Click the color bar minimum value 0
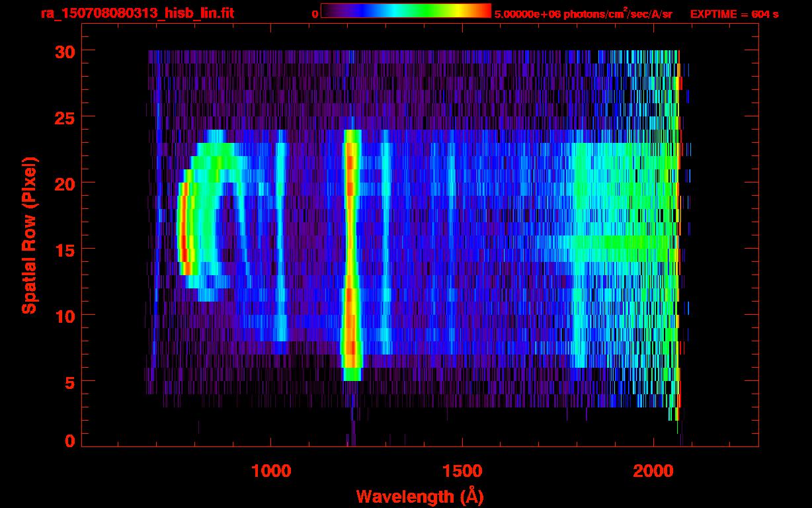Viewport: 812px width, 508px height. (x=315, y=14)
